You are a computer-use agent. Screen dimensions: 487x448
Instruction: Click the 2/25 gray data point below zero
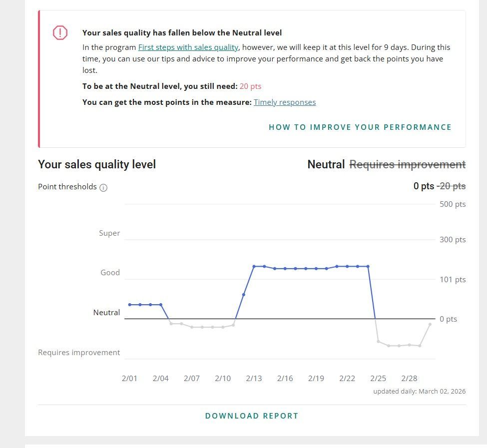tap(378, 342)
